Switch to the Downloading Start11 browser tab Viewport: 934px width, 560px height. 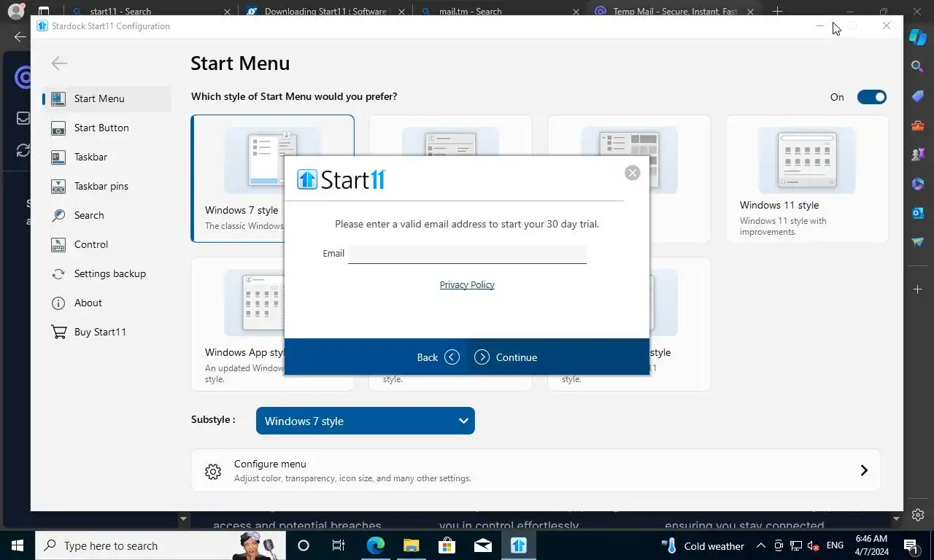click(325, 12)
